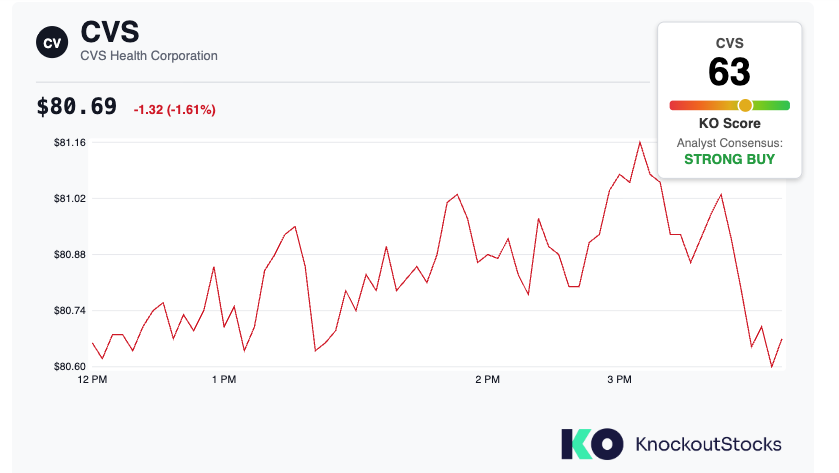Screen dimensions: 839x473
Task: Click the KO Score label text
Action: 729,124
